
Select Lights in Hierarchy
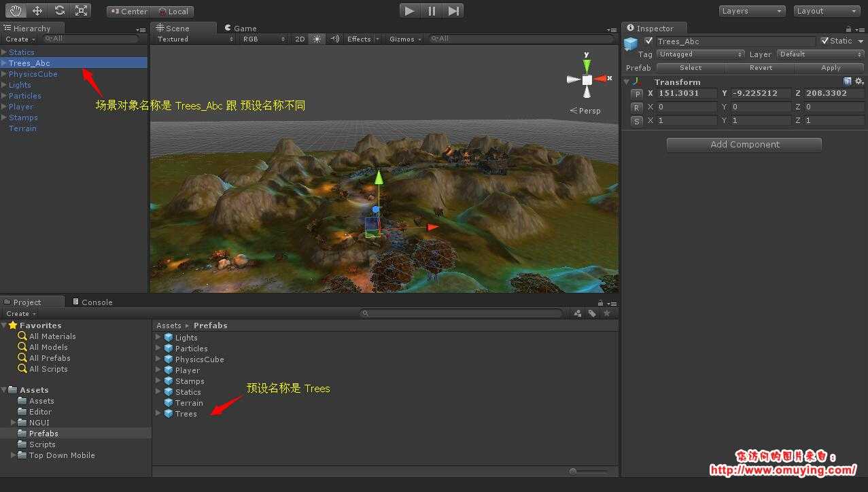[20, 85]
